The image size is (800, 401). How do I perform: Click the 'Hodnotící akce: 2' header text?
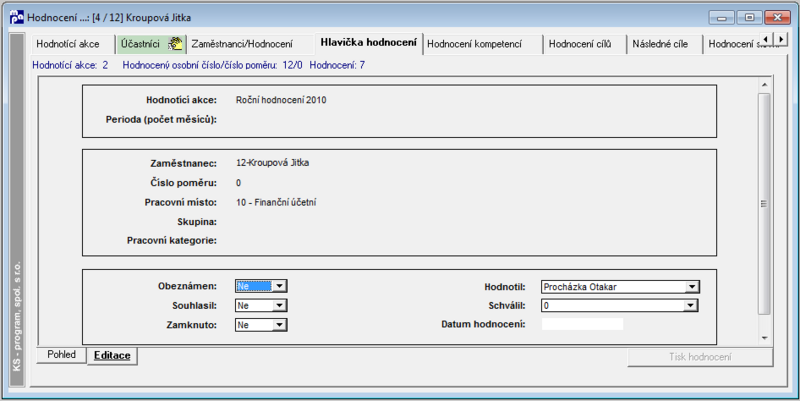(70, 65)
